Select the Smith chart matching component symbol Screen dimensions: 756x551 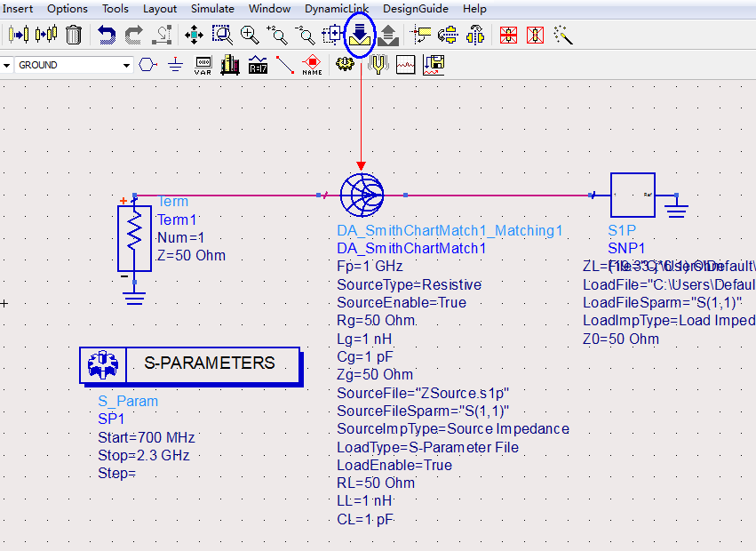362,195
